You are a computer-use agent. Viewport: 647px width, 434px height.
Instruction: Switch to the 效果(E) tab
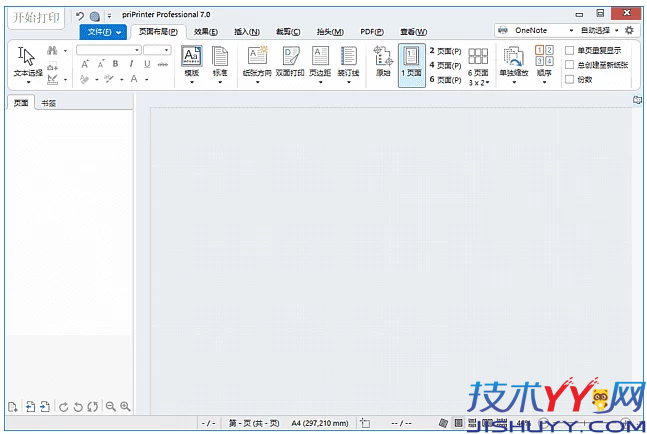click(x=206, y=32)
